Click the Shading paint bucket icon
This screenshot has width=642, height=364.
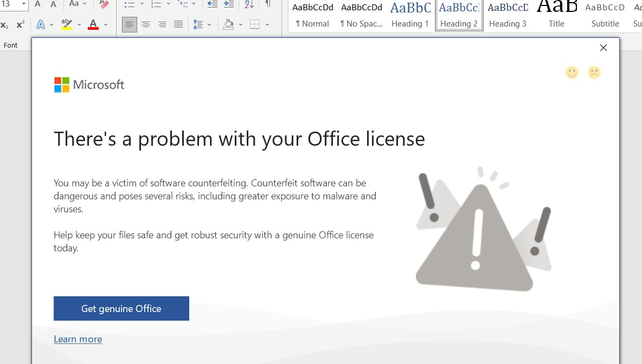click(x=228, y=24)
